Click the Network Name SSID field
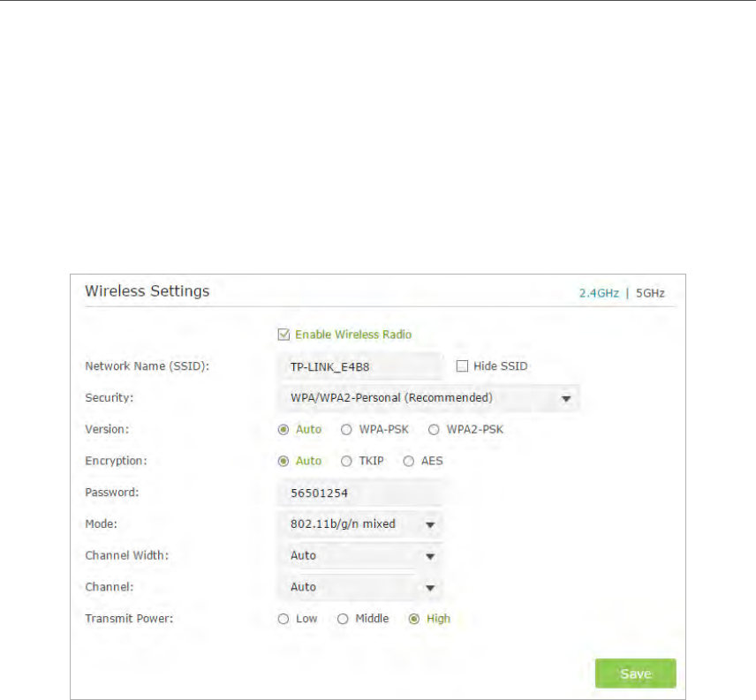This screenshot has width=756, height=700. [359, 366]
